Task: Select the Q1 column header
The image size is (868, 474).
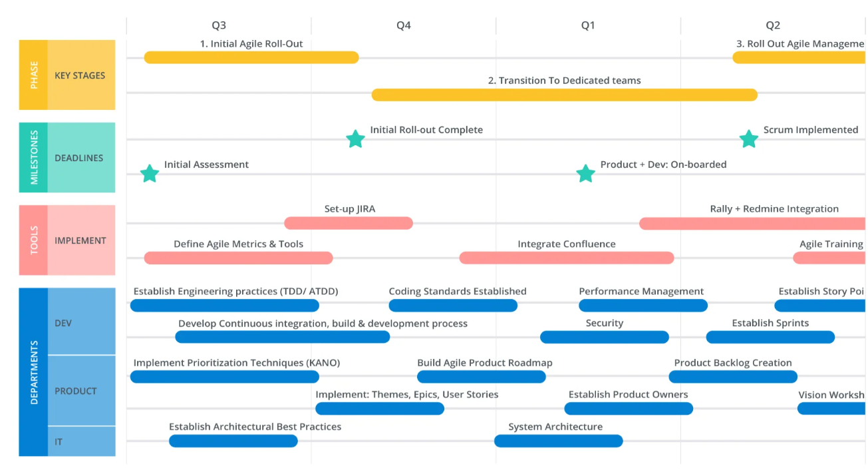Action: pyautogui.click(x=588, y=25)
